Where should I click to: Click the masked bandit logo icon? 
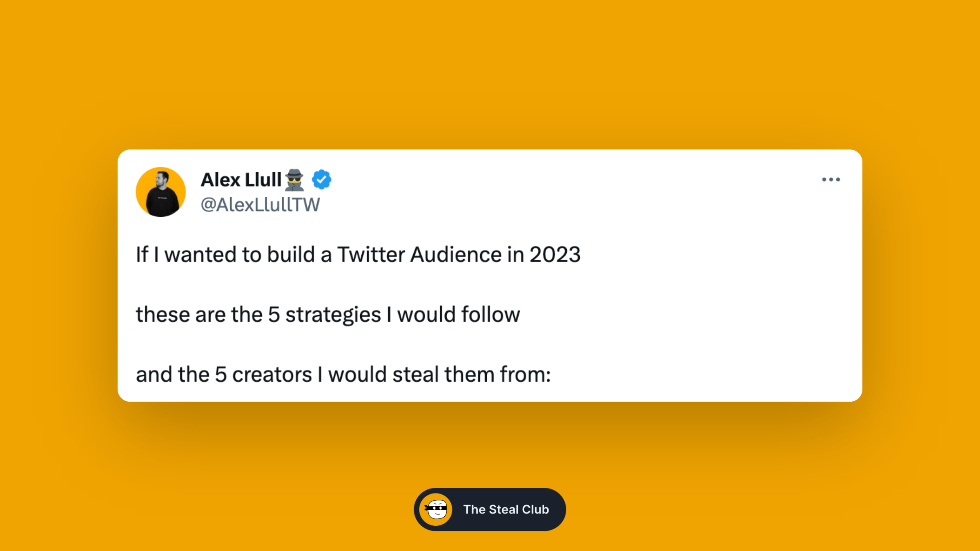pos(436,509)
